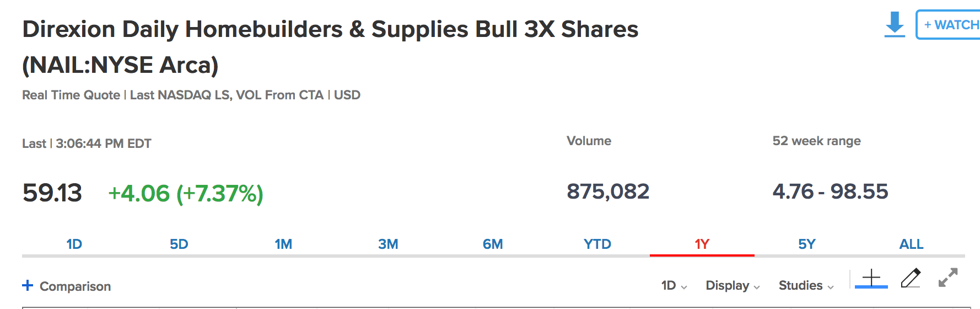Click the Comparison link
The image size is (980, 309).
pyautogui.click(x=75, y=286)
